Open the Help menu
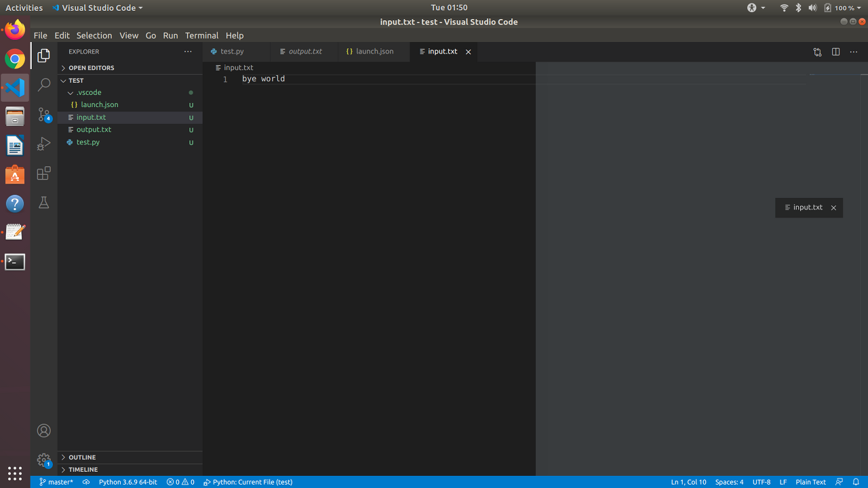Viewport: 868px width, 488px height. pyautogui.click(x=235, y=35)
